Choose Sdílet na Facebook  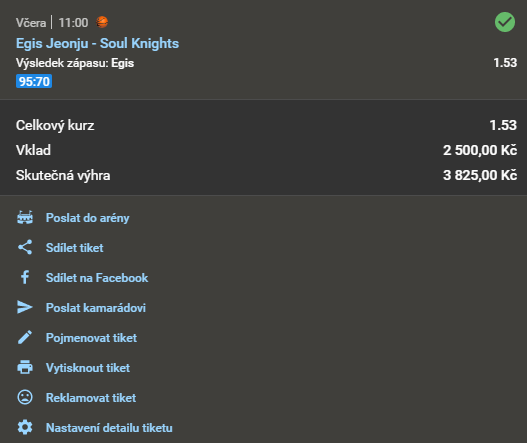(x=97, y=278)
